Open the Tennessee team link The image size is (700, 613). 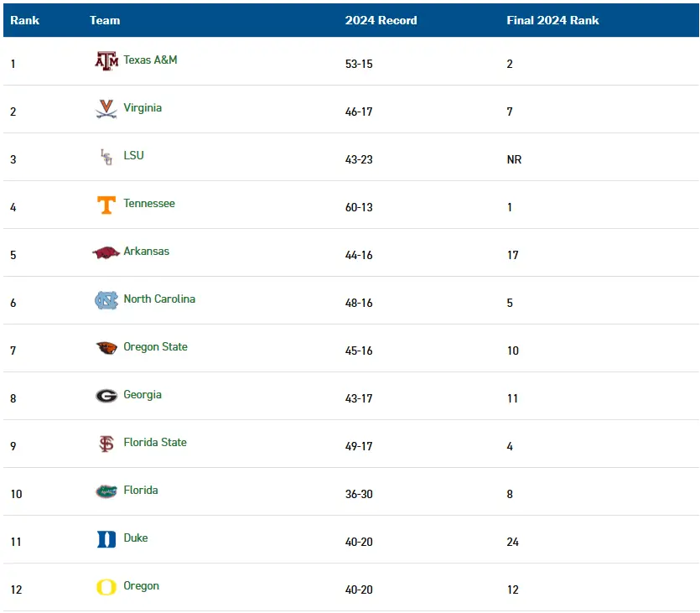point(149,204)
